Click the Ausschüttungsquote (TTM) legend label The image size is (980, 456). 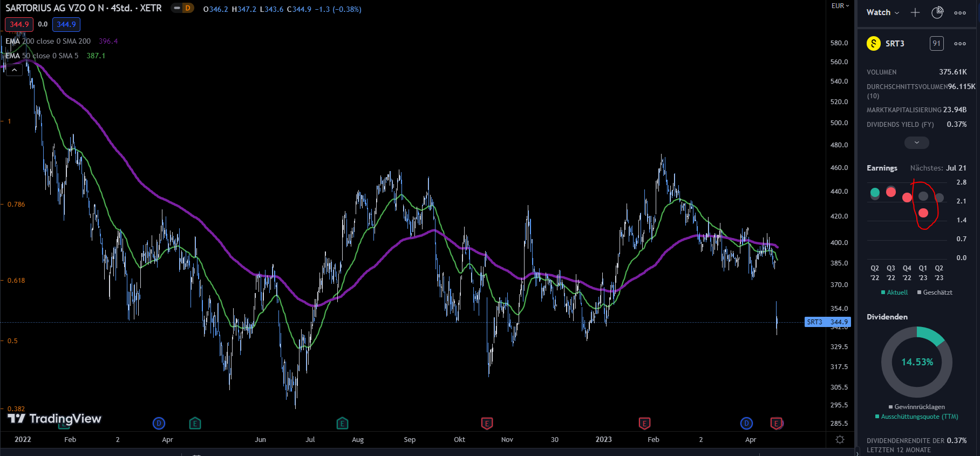(x=917, y=417)
